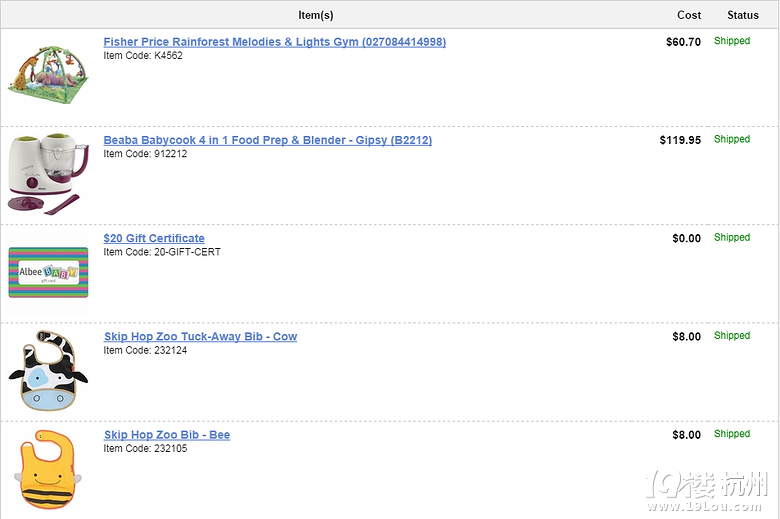
Task: Click Shipped status for Beaba Babycook
Action: tap(732, 139)
